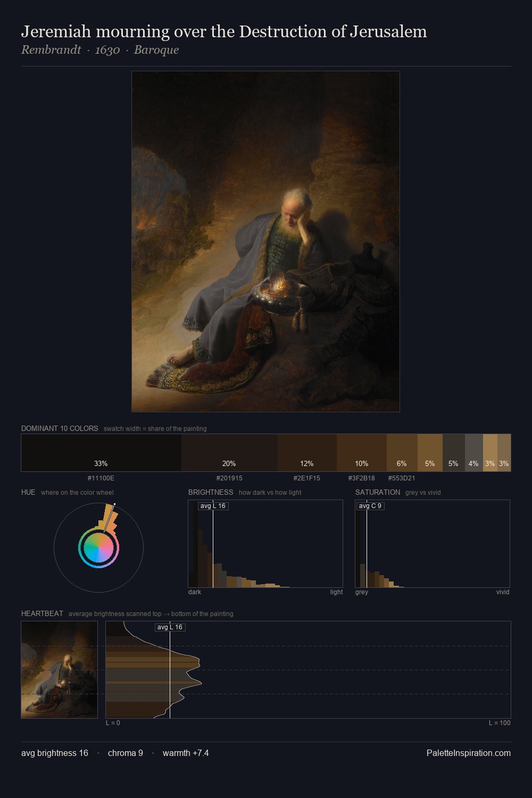The height and width of the screenshot is (798, 532).
Task: Click the avg brightness 16 footer stat
Action: coord(55,753)
